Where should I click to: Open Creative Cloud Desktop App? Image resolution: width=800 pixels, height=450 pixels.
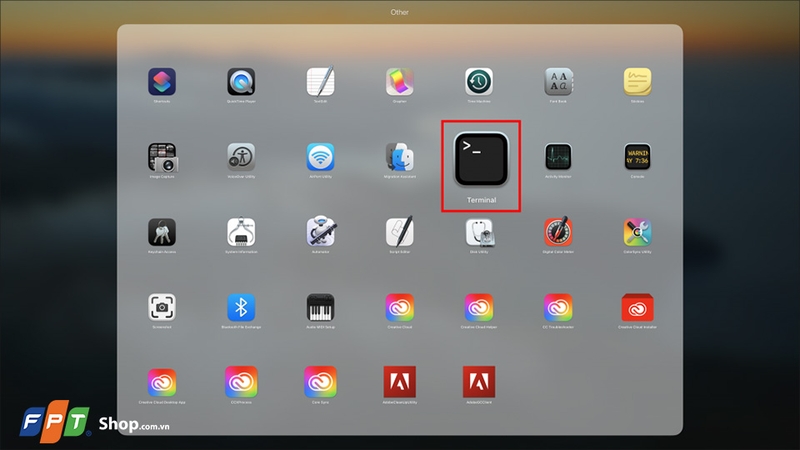(162, 382)
